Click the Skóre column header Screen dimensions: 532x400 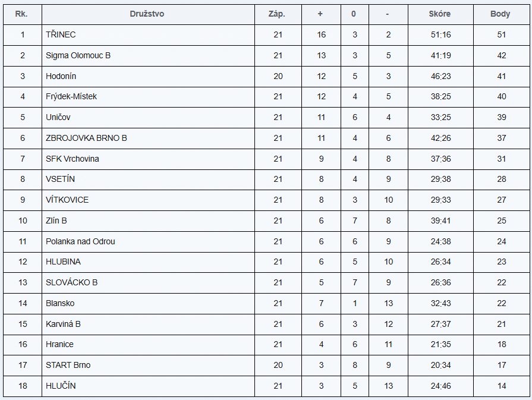[x=440, y=14]
